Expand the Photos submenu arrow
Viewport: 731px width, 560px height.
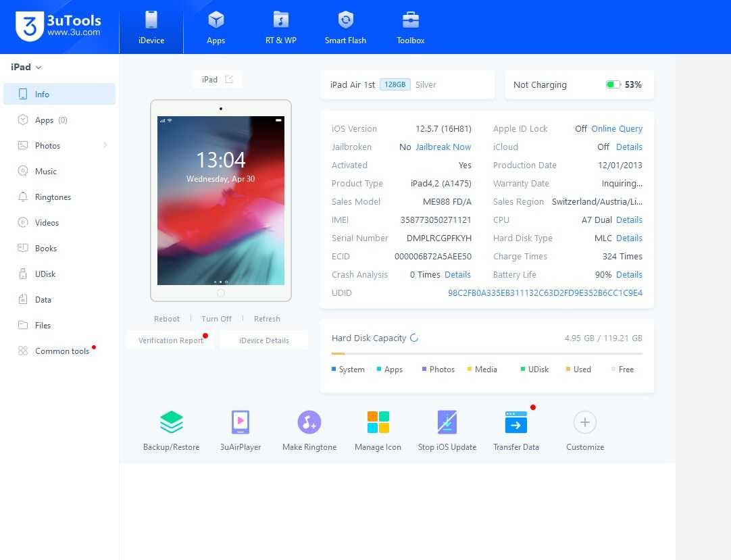pos(105,145)
